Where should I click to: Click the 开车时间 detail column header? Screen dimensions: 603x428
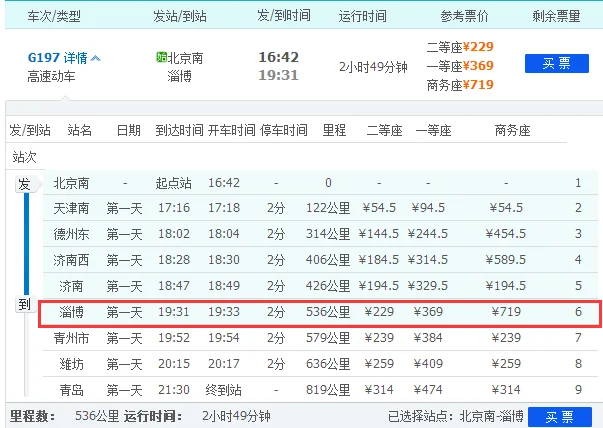(232, 130)
